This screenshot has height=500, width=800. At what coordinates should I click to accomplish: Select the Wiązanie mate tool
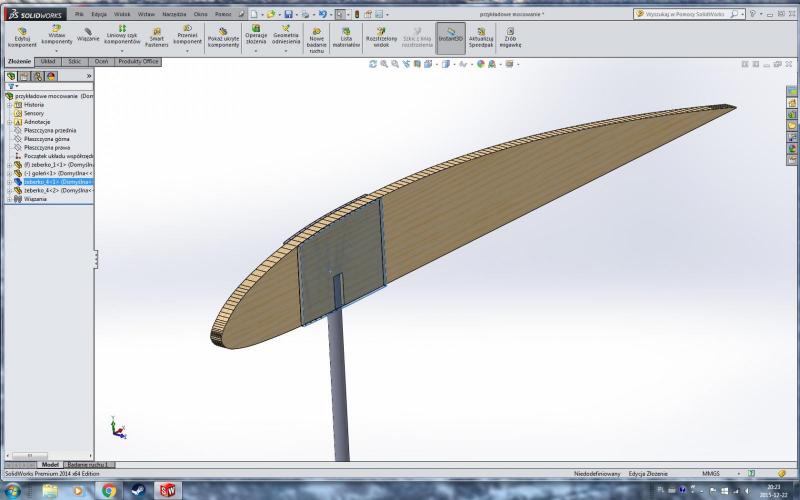pos(88,36)
